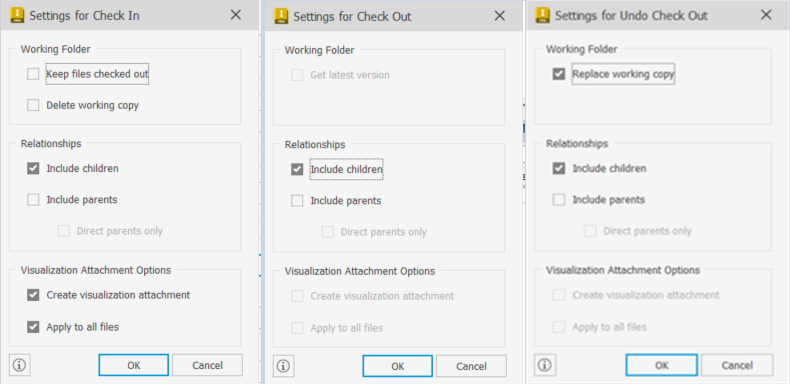Check Include parents in Check In dialog
This screenshot has width=790, height=384.
pyautogui.click(x=33, y=200)
